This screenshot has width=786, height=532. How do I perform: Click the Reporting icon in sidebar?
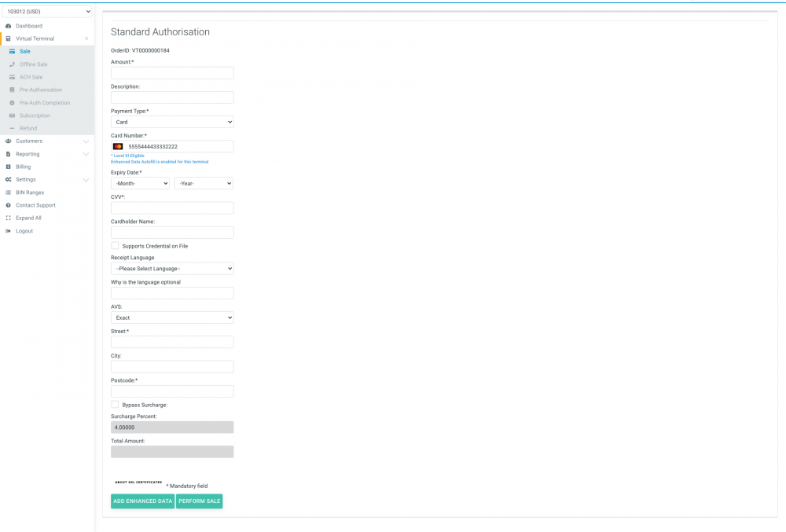click(x=8, y=154)
